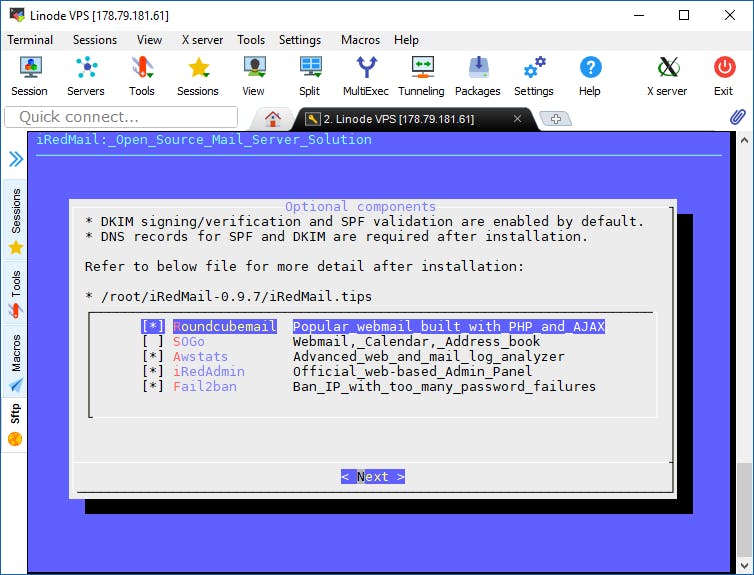
Task: Close the Linode VPS session tab
Action: (517, 118)
